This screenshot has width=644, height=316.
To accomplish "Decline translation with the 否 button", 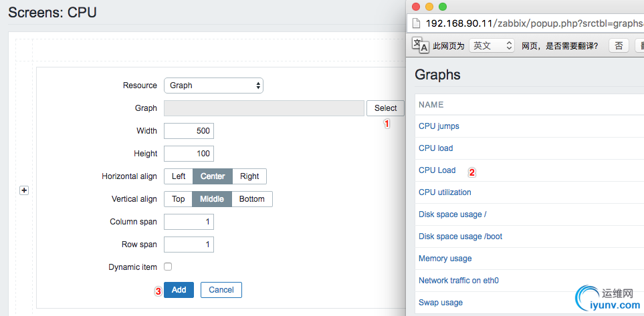I will [x=619, y=45].
